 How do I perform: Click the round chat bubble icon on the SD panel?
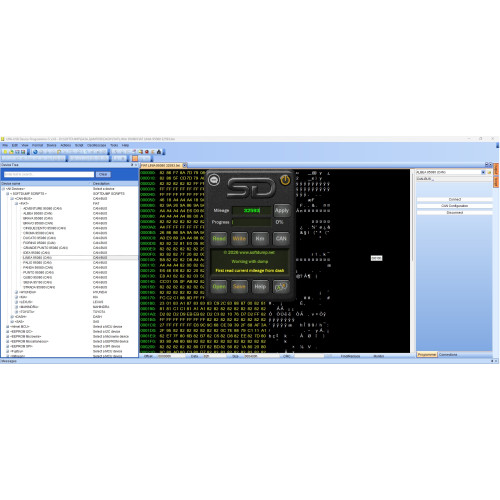214,180
